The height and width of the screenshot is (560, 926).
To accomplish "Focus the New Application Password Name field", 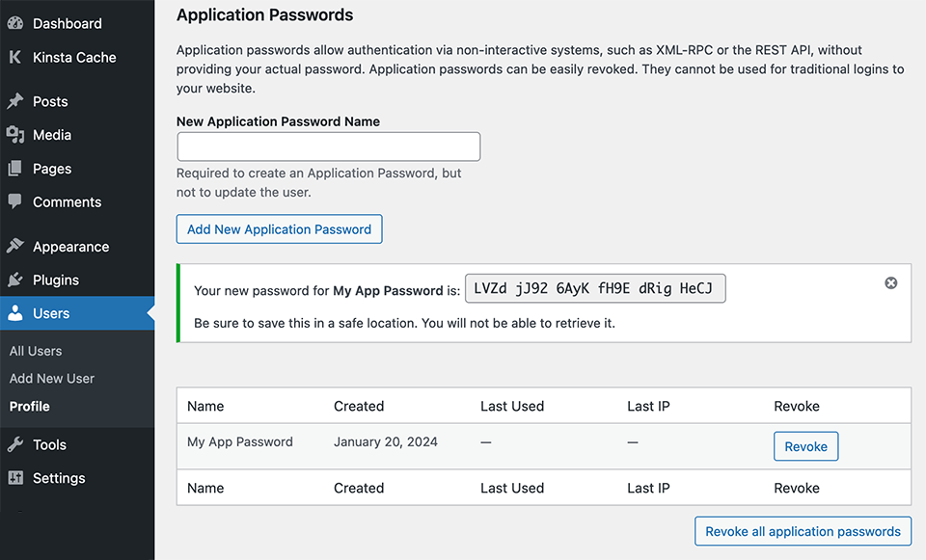I will (329, 147).
